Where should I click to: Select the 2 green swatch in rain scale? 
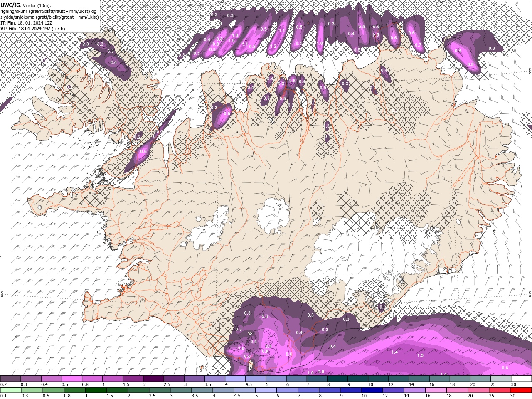(138, 390)
